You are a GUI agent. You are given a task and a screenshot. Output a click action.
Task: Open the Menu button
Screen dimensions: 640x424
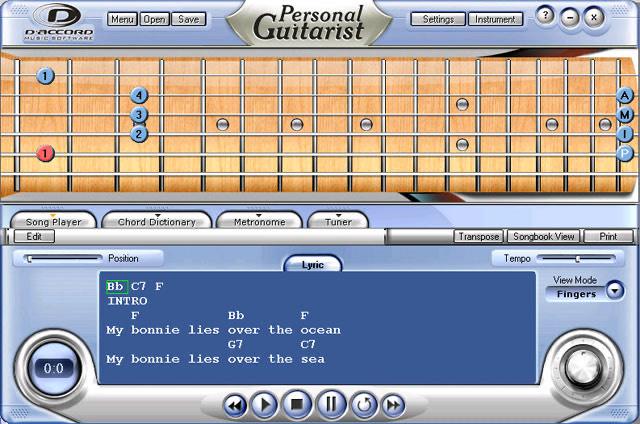coord(122,19)
